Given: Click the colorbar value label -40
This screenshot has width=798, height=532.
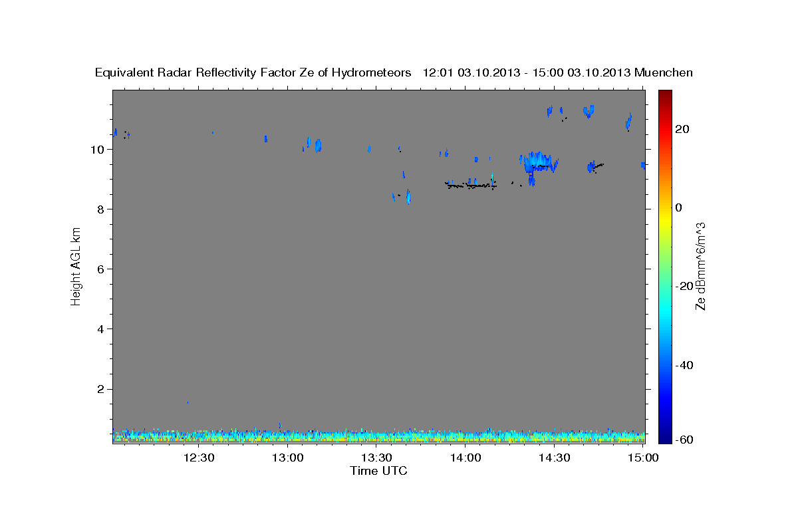Looking at the screenshot, I should pos(685,364).
